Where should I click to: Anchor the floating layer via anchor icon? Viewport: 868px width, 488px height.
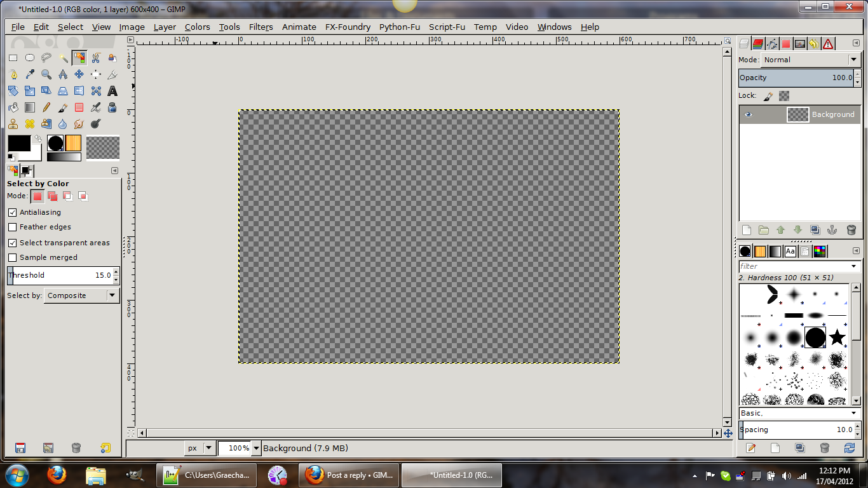coord(833,230)
